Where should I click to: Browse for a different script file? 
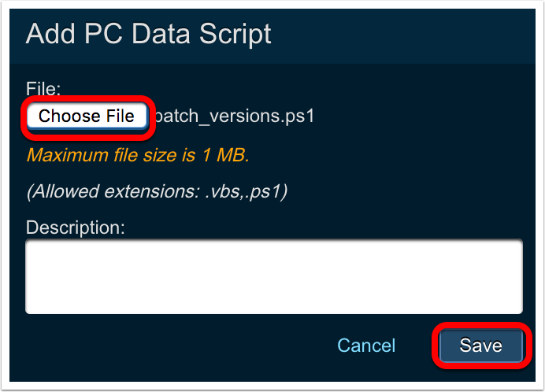(87, 116)
